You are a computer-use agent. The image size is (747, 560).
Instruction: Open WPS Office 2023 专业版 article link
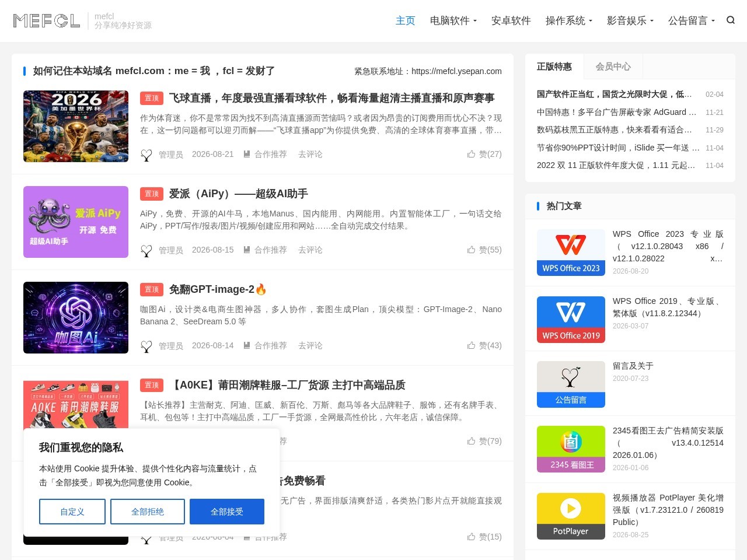pos(668,246)
